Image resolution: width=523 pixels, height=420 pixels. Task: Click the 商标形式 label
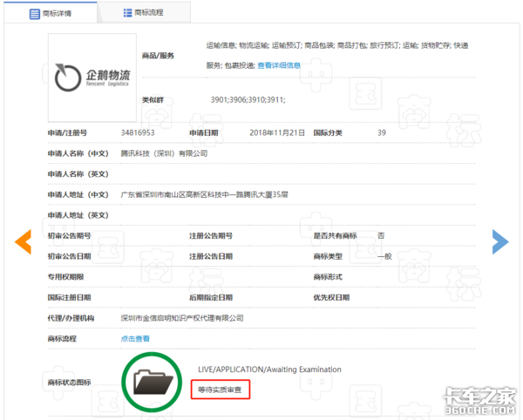(x=328, y=277)
